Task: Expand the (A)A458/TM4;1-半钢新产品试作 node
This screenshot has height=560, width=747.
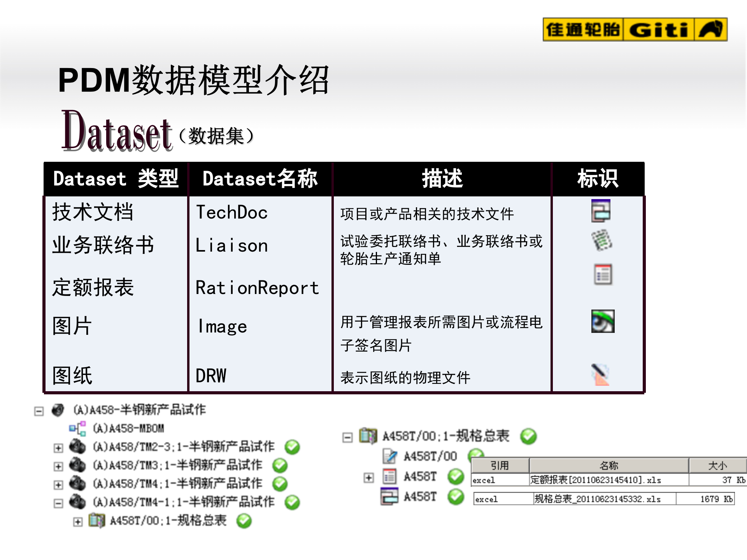Action: point(58,484)
